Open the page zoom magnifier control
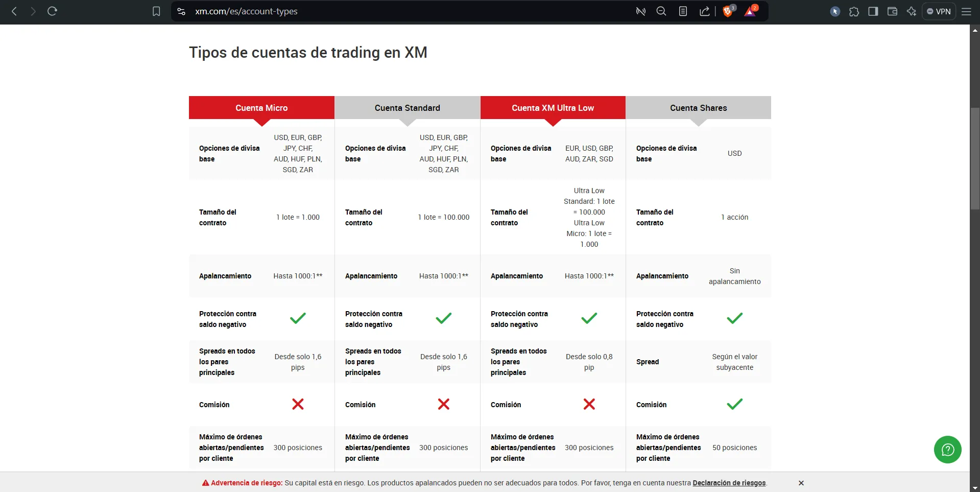 pos(661,11)
